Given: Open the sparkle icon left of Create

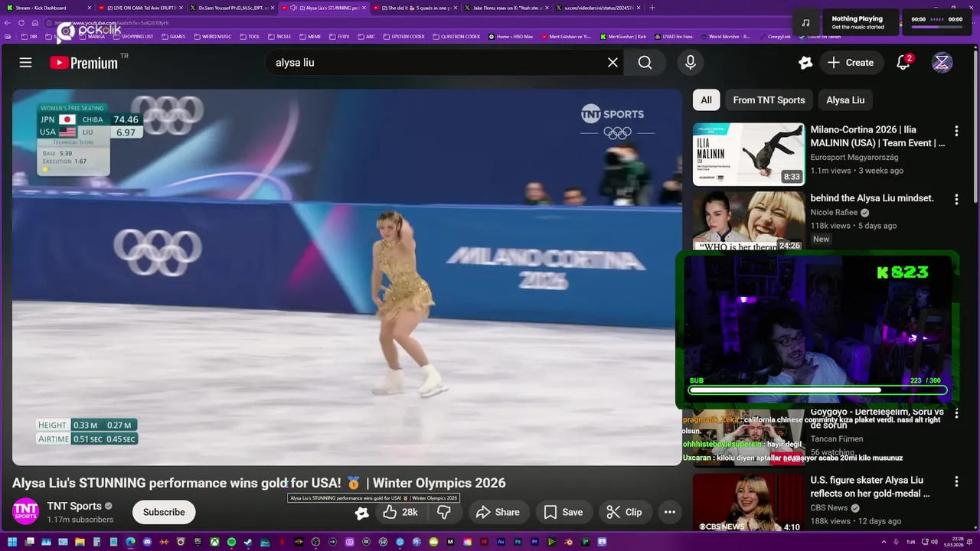Looking at the screenshot, I should [805, 63].
